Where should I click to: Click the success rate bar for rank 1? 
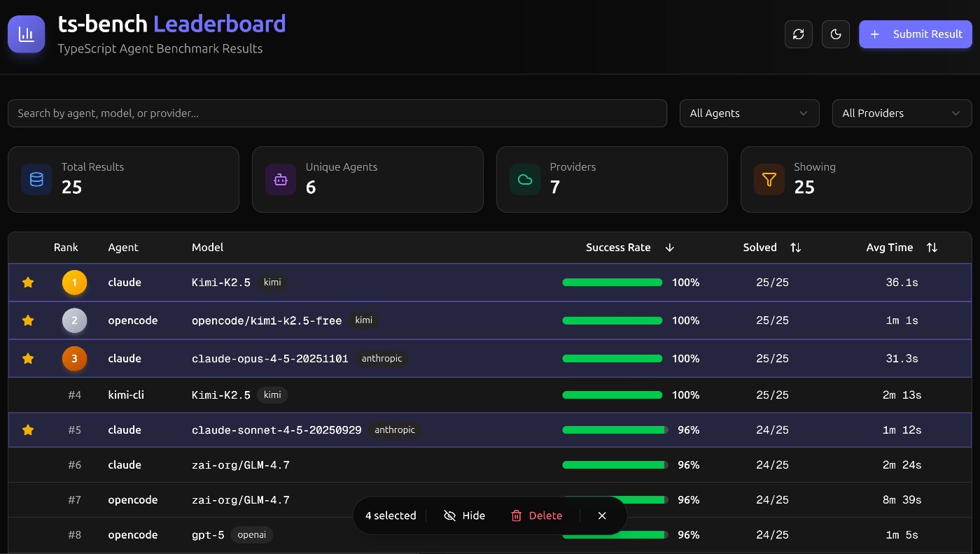(x=612, y=283)
